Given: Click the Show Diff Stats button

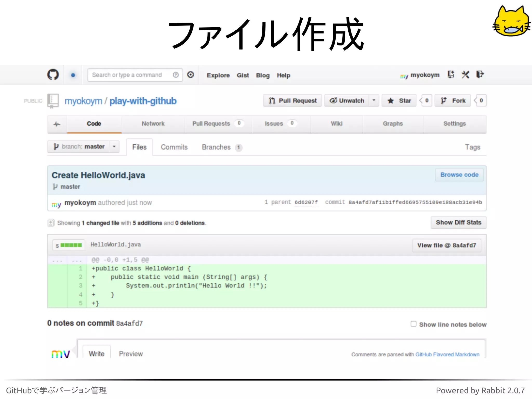Looking at the screenshot, I should pos(458,223).
